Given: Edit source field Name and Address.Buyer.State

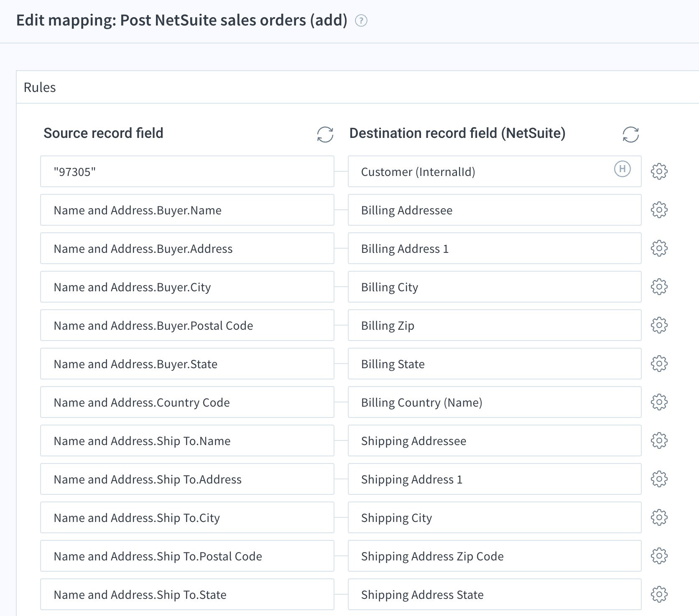Looking at the screenshot, I should click(187, 364).
